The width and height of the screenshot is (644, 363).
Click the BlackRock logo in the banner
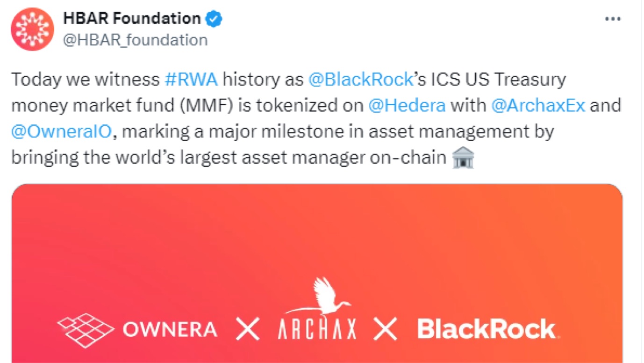[x=487, y=329]
